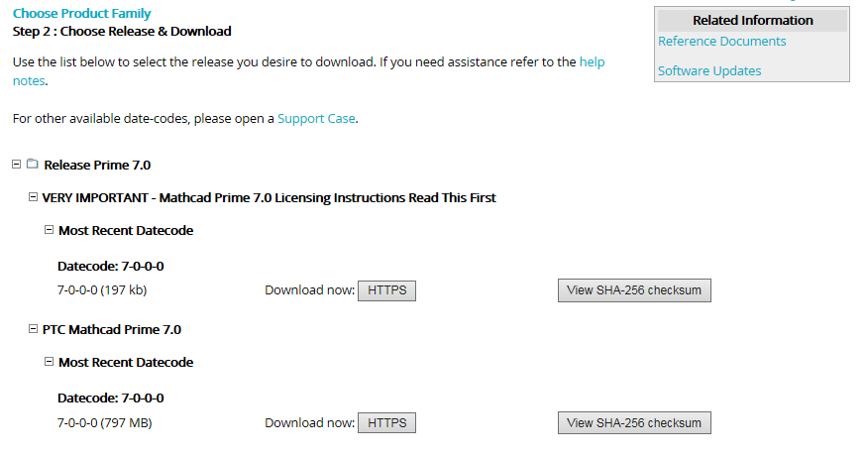Image resolution: width=868 pixels, height=456 pixels.
Task: Click the 7-0-0-0 (797 MB) file entry
Action: (105, 422)
